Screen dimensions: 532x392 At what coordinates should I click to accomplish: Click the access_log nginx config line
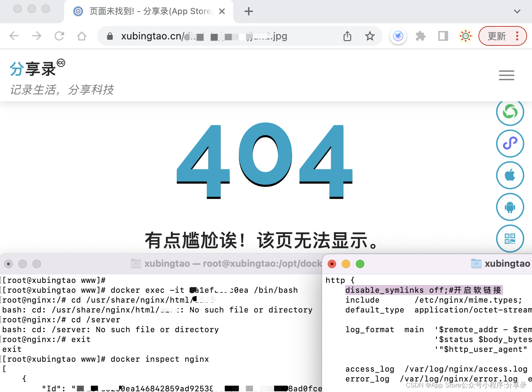click(436, 369)
